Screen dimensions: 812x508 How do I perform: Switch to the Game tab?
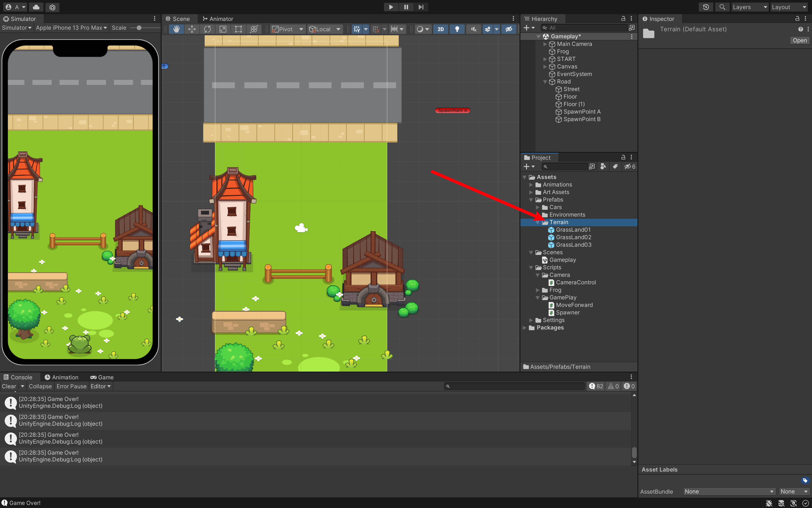(102, 377)
